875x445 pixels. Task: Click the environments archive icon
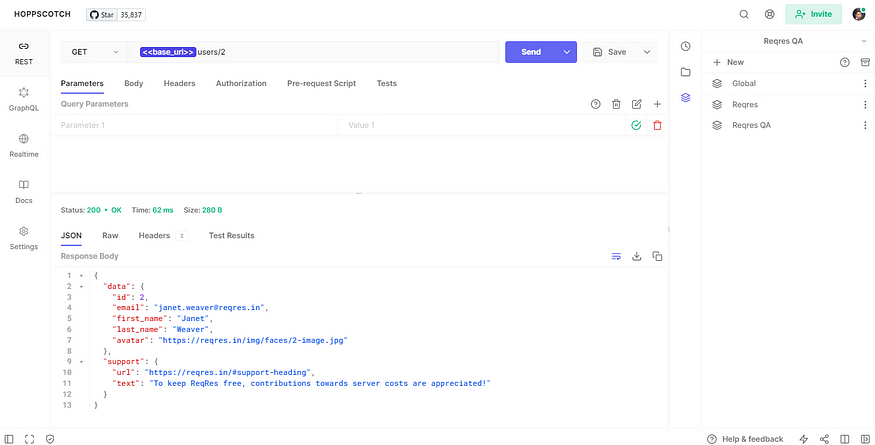click(x=866, y=63)
